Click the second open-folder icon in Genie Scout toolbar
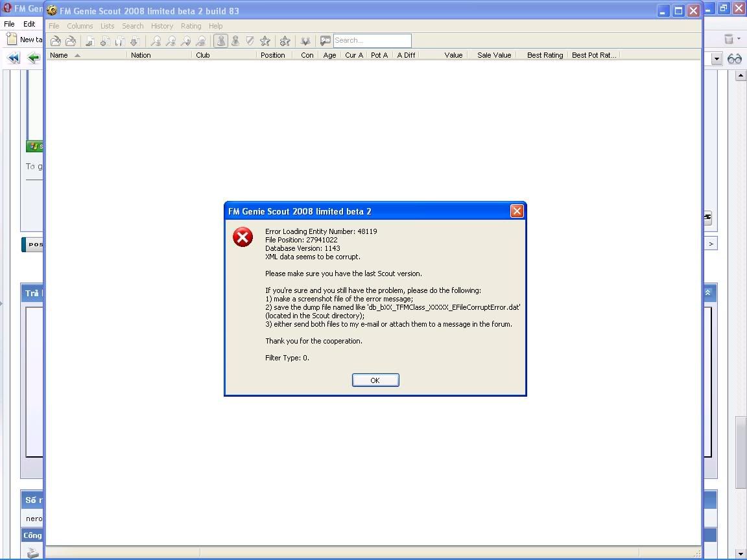The width and height of the screenshot is (747, 560). coord(71,41)
